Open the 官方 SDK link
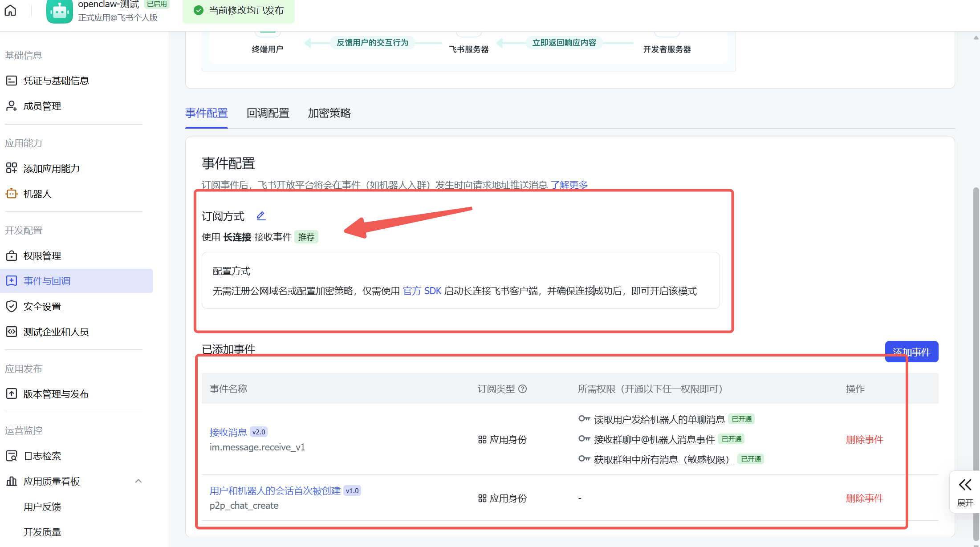The image size is (980, 547). pyautogui.click(x=421, y=291)
